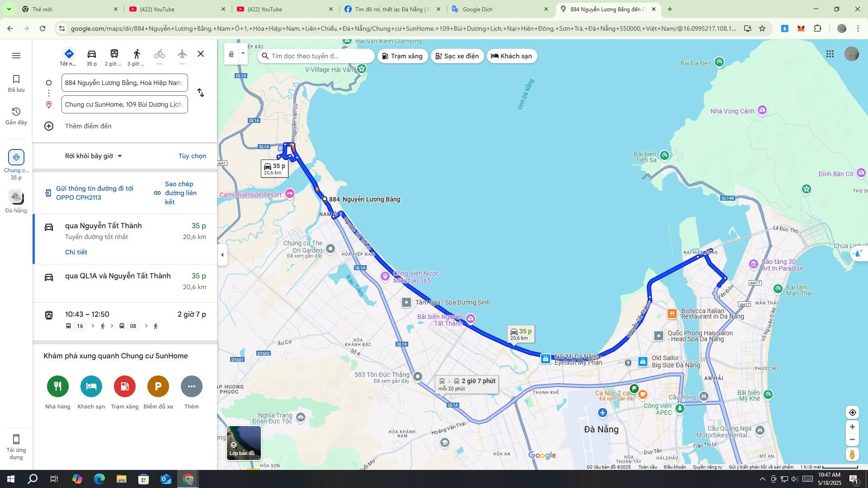The width and height of the screenshot is (868, 488).
Task: Close the directions panel
Action: click(201, 54)
